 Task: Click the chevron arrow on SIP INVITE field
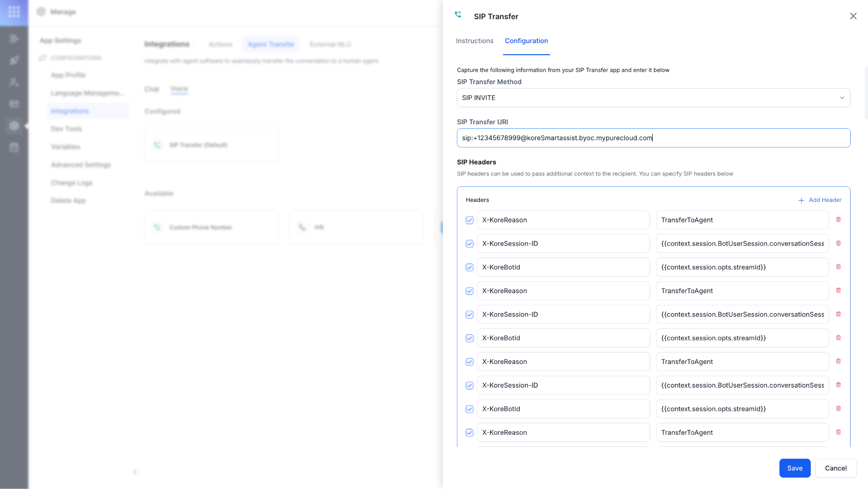[x=842, y=98]
